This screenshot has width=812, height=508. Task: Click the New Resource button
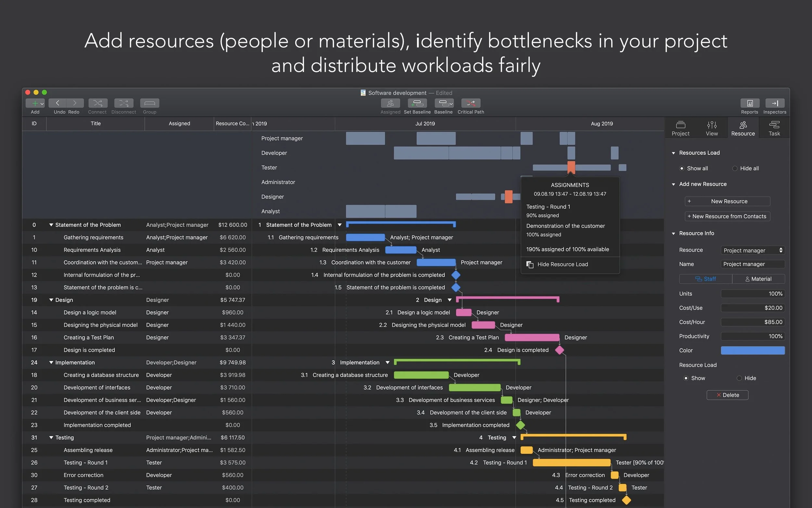[727, 201]
